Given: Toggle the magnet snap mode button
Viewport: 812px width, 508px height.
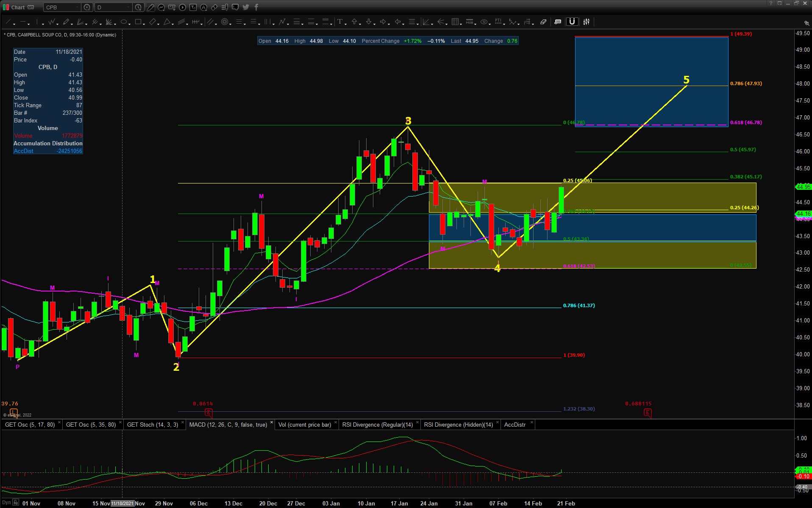Looking at the screenshot, I should pos(572,22).
